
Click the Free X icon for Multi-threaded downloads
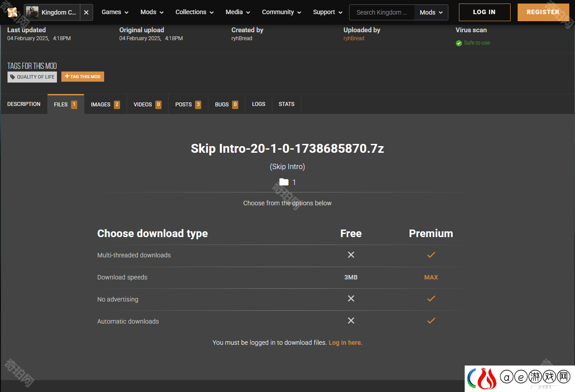(351, 255)
